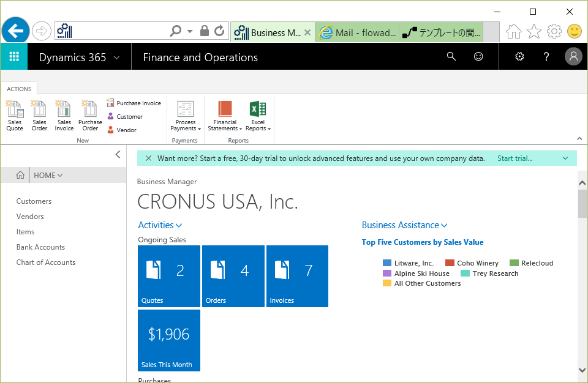The height and width of the screenshot is (383, 588).
Task: Create a new Purchase Invoice
Action: pos(134,103)
